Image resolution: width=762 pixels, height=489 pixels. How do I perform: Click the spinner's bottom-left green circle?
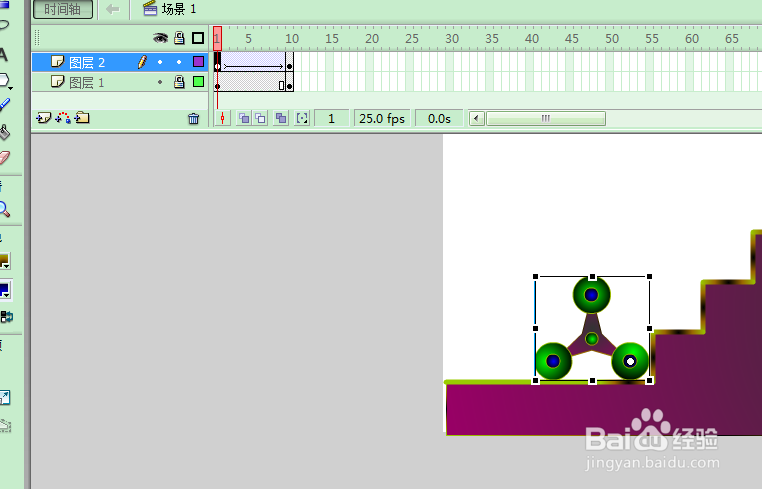pyautogui.click(x=553, y=361)
